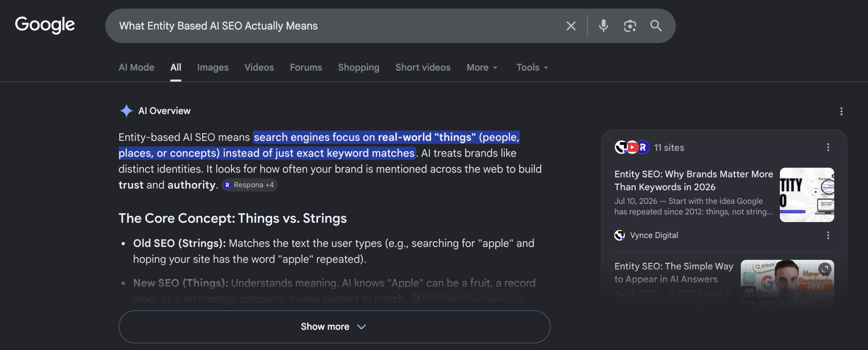
Task: Submit search with magnifying glass icon
Action: [x=656, y=26]
